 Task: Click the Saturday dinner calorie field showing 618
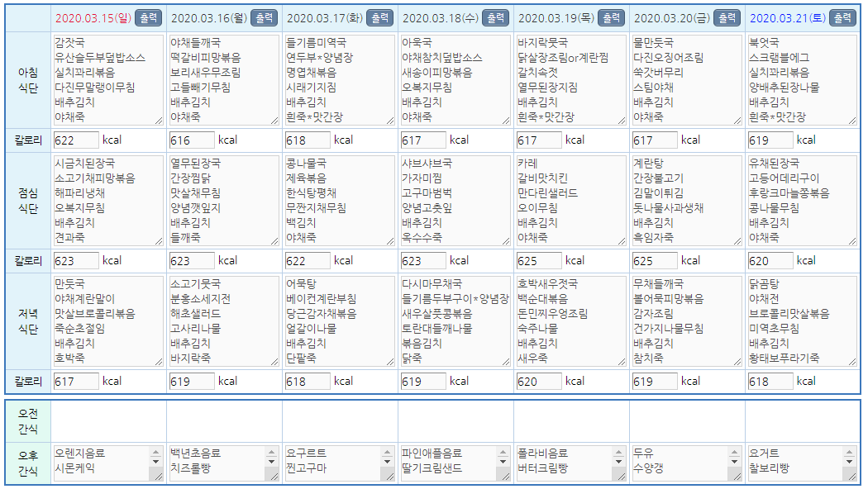770,382
